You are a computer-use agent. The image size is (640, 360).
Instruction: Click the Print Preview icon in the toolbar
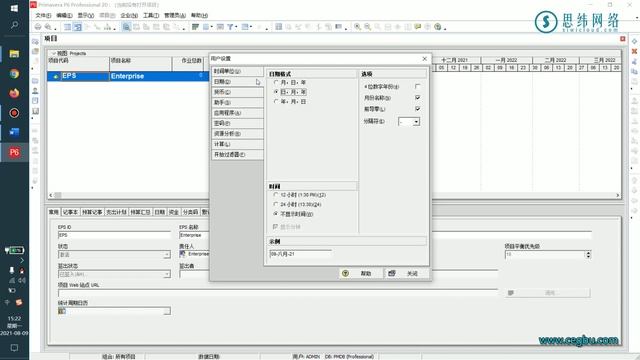48,27
